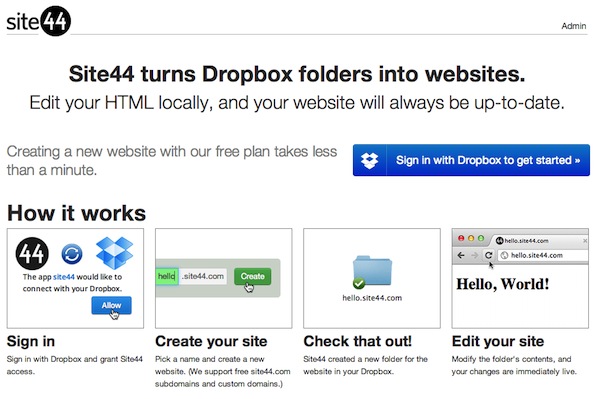Click the main headline about Dropbox folders
Viewport: 600px width, 399px height.
[297, 74]
